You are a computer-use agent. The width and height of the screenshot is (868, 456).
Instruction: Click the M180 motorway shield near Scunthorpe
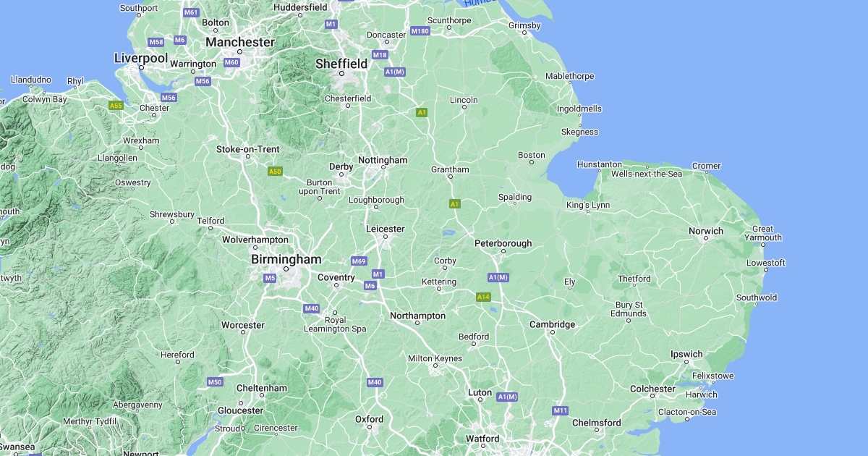[420, 31]
